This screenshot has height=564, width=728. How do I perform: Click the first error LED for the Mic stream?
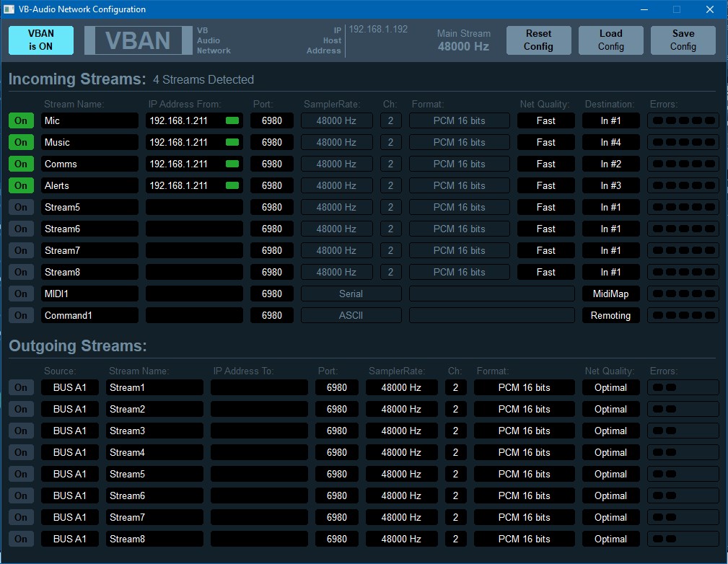pyautogui.click(x=659, y=120)
